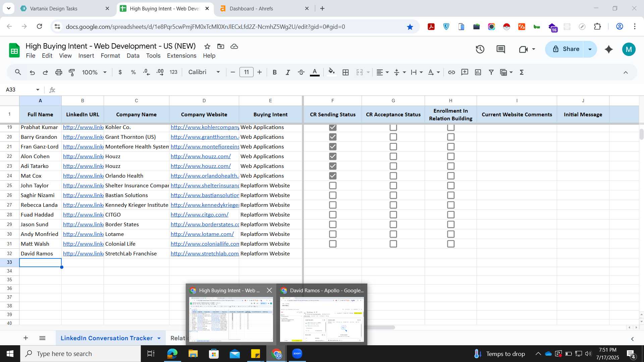Decrease decimal places
644x362 pixels.
pos(147,72)
